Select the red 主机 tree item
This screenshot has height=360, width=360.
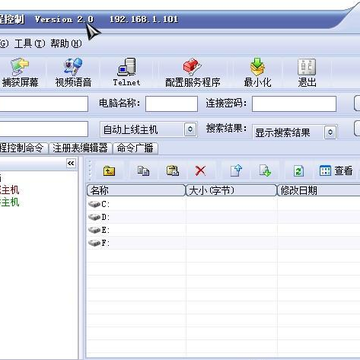click(10, 190)
